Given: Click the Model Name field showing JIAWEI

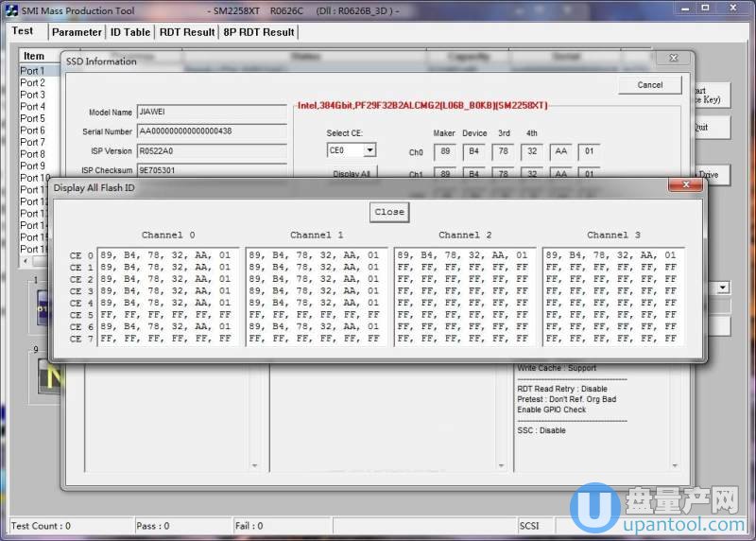Looking at the screenshot, I should pyautogui.click(x=212, y=112).
